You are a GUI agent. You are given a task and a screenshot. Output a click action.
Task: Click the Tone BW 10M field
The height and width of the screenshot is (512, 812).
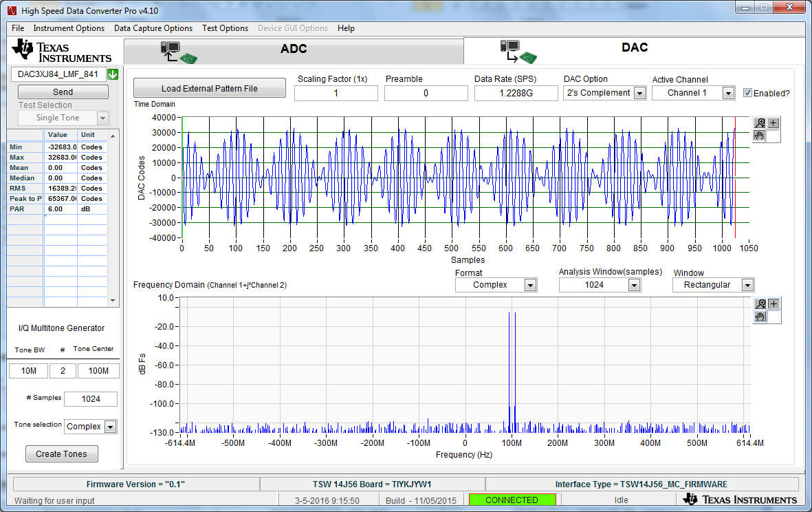[x=28, y=371]
